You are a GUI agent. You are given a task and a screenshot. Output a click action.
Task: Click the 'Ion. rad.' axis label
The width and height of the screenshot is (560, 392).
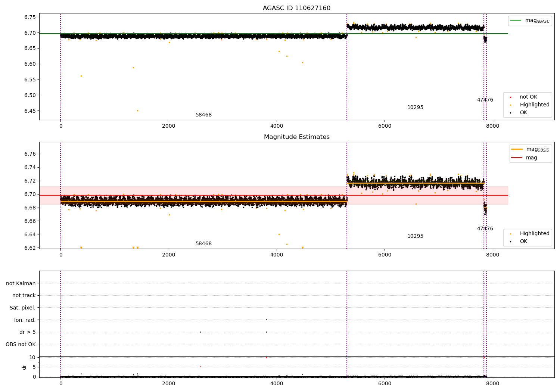[x=25, y=320]
